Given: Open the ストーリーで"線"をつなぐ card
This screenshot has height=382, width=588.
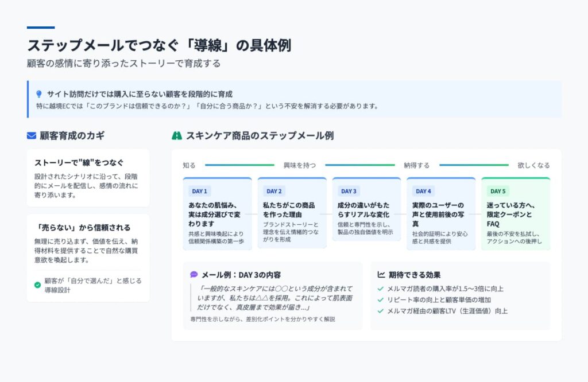Looking at the screenshot, I should click(88, 177).
